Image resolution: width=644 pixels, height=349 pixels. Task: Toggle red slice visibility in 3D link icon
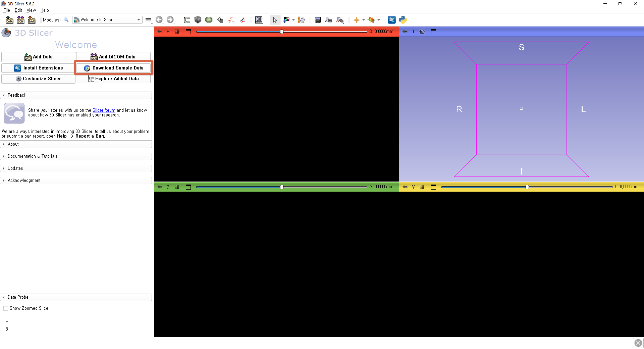(177, 32)
